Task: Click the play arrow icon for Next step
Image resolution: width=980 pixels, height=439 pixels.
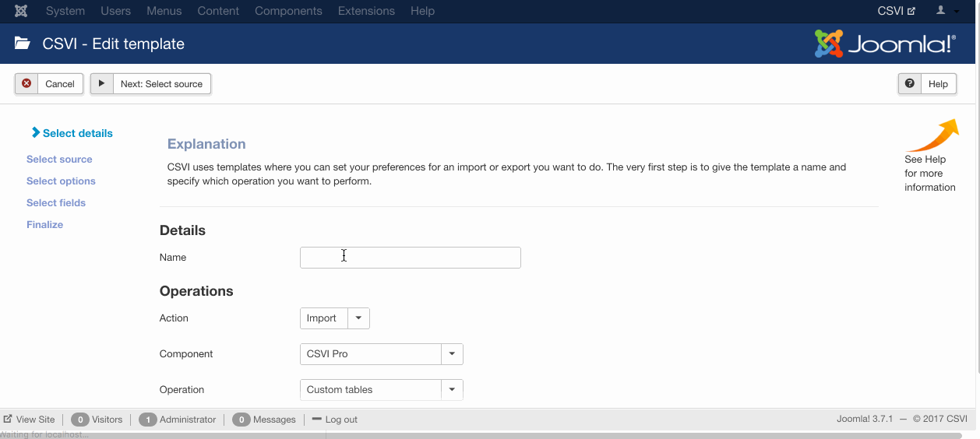Action: (101, 83)
